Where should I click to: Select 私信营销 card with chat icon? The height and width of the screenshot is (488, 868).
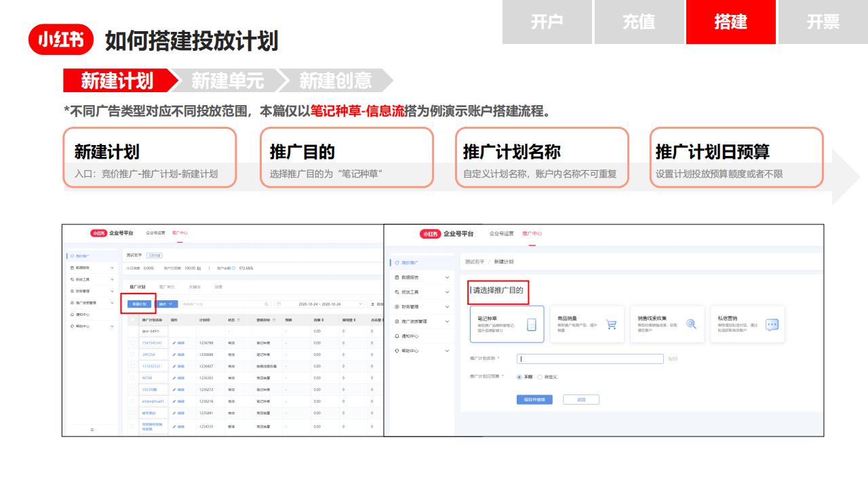pyautogui.click(x=747, y=324)
